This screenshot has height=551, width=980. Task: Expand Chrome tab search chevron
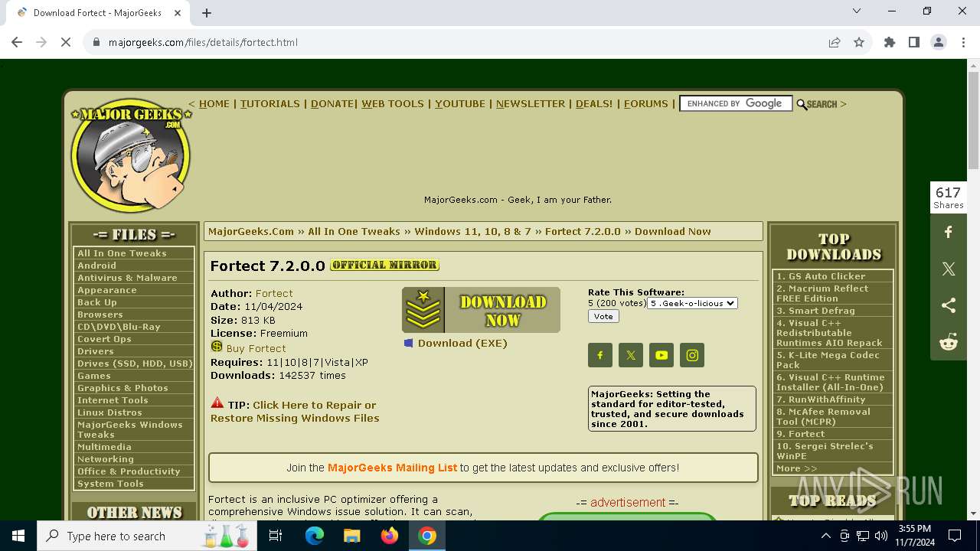tap(857, 11)
